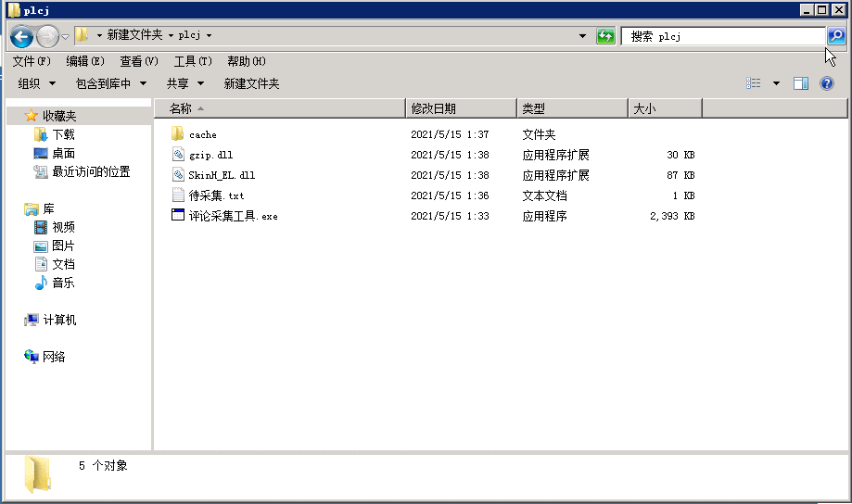Sort by the 类型 column header
The image size is (852, 504).
pyautogui.click(x=572, y=108)
